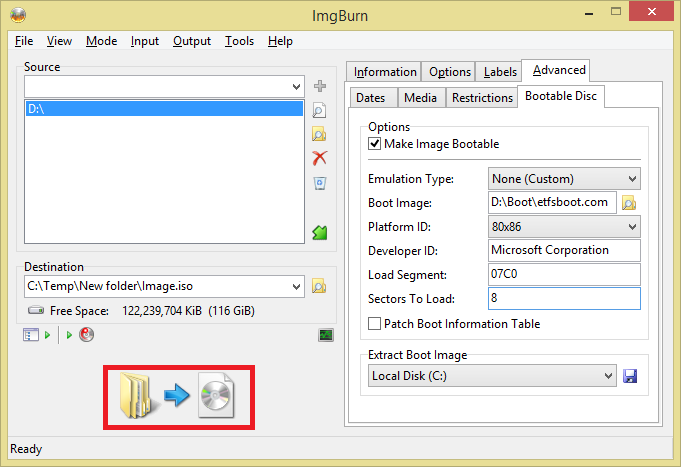Click the drive icon beside Free Space
This screenshot has width=681, height=467.
pos(36,310)
